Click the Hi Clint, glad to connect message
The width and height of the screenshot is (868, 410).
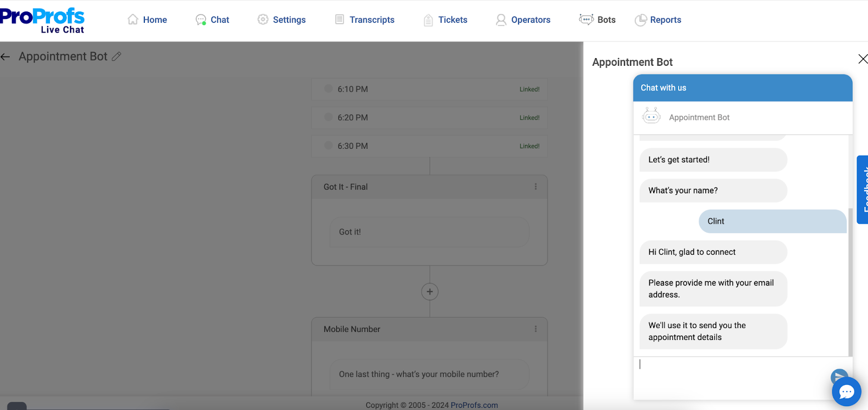click(x=713, y=252)
